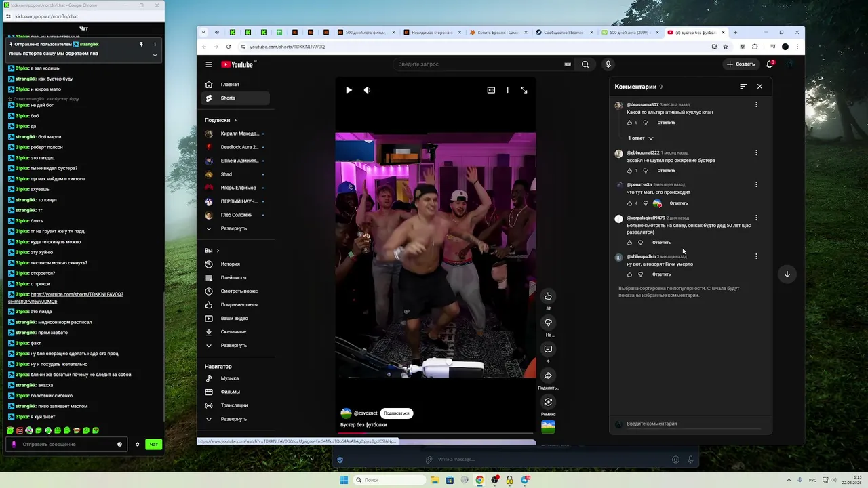Open YouTube notifications bell
Screen dimensions: 868x488
[770, 64]
